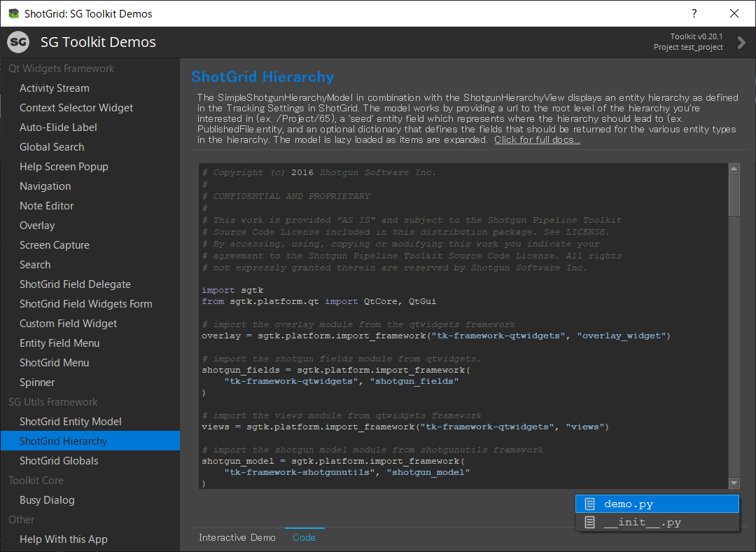Click the __init__.py file icon
The height and width of the screenshot is (552, 756).
tap(589, 522)
